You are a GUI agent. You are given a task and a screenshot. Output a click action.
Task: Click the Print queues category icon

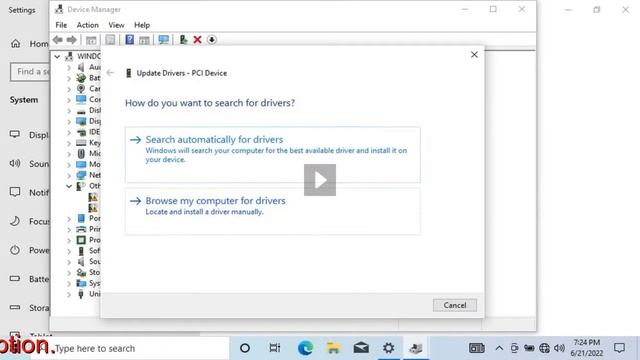click(81, 229)
